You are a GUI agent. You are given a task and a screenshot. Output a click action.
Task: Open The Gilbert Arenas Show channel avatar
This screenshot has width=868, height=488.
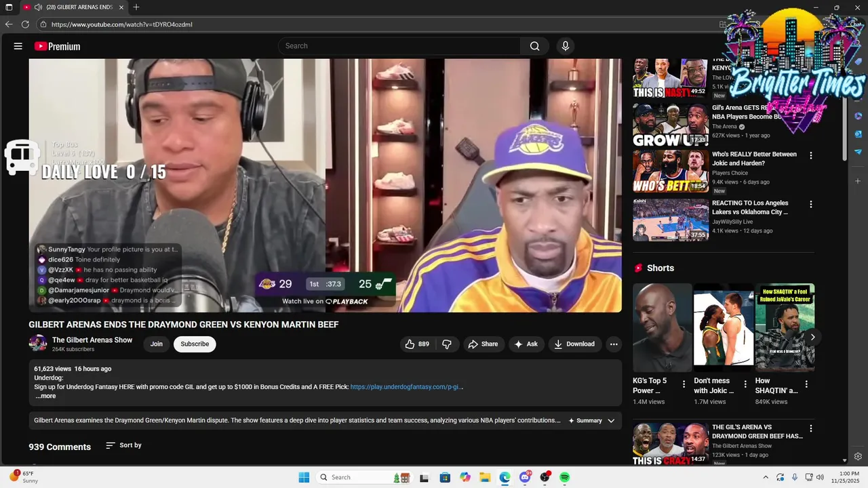click(38, 344)
